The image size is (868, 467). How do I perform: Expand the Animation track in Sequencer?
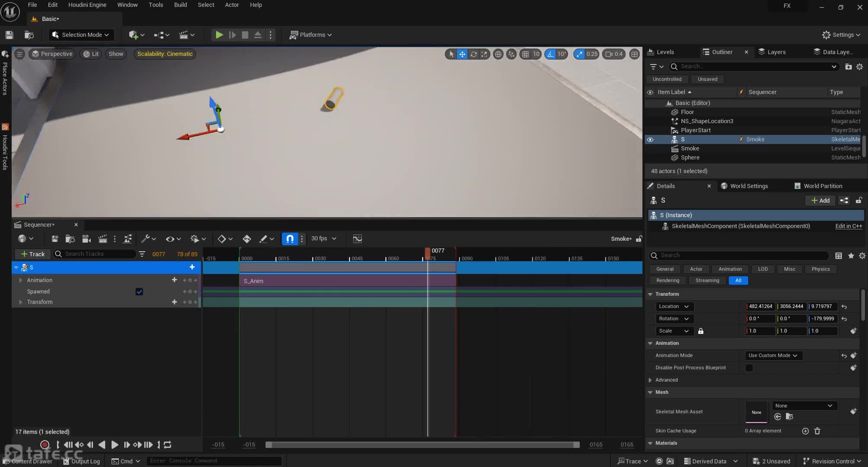[20, 280]
